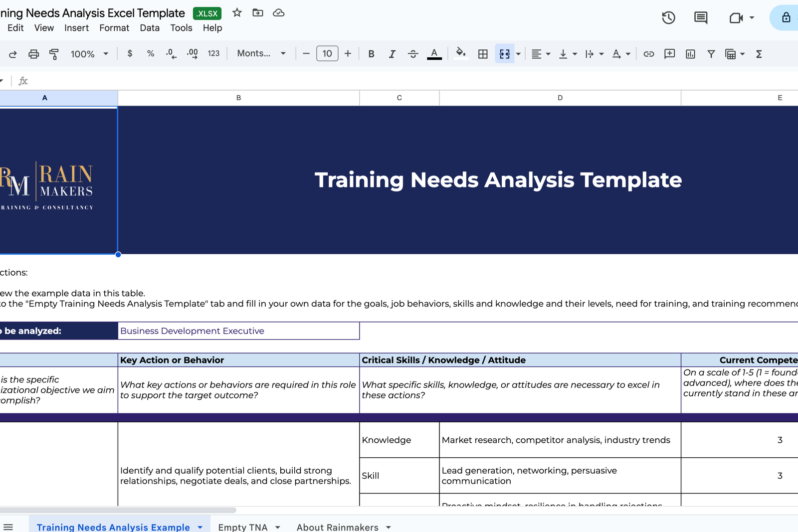Toggle bold formatting
This screenshot has height=532, width=798.
pyautogui.click(x=371, y=54)
